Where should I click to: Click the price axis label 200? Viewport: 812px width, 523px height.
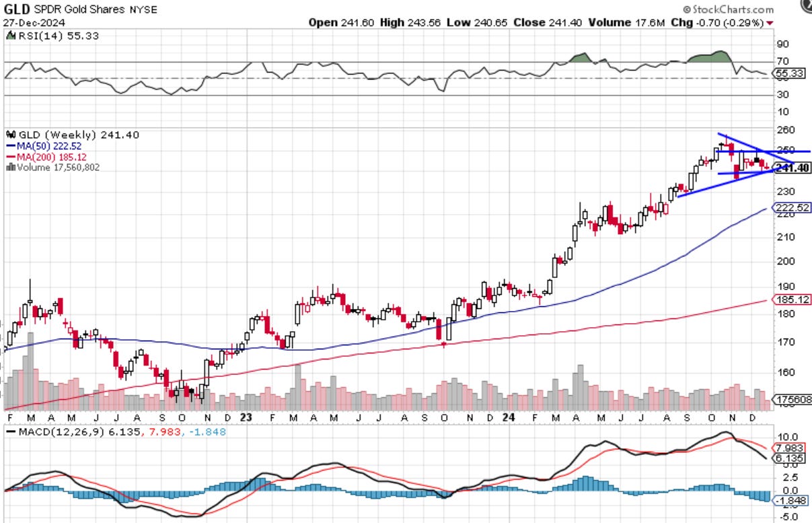(785, 261)
